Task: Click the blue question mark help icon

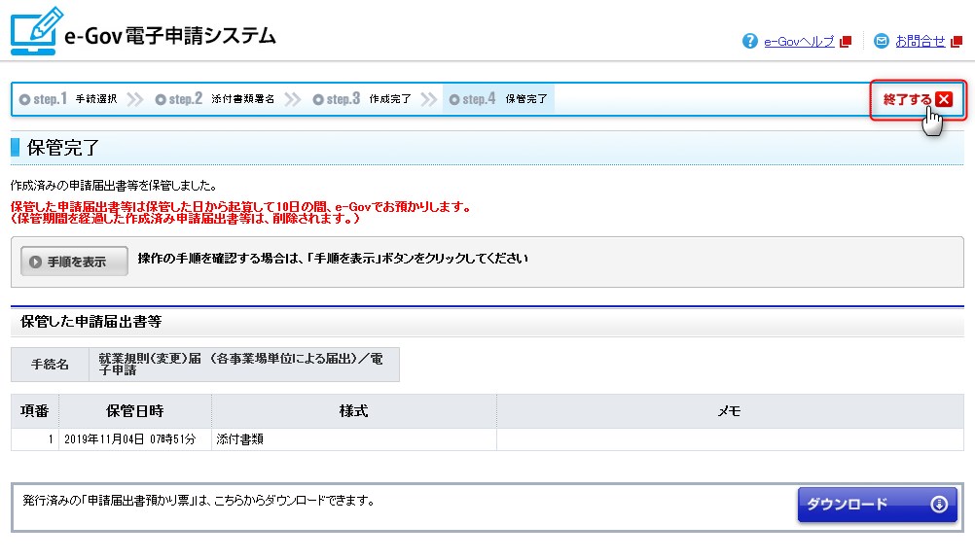Action: [749, 41]
